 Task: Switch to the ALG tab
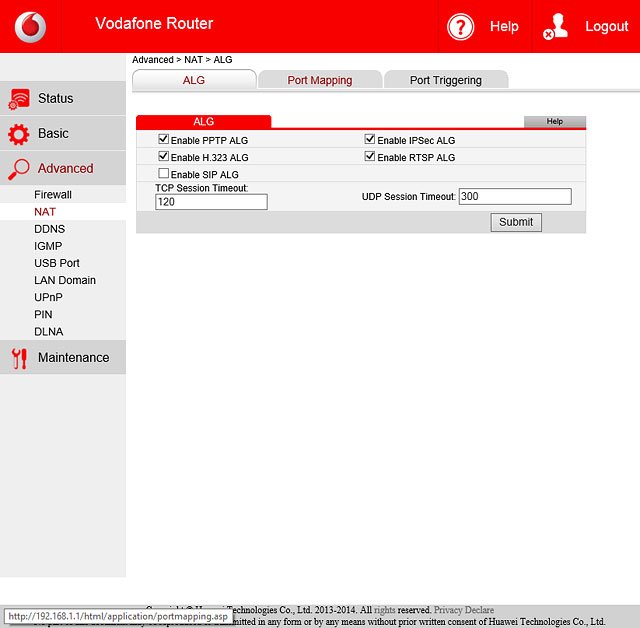pos(194,80)
